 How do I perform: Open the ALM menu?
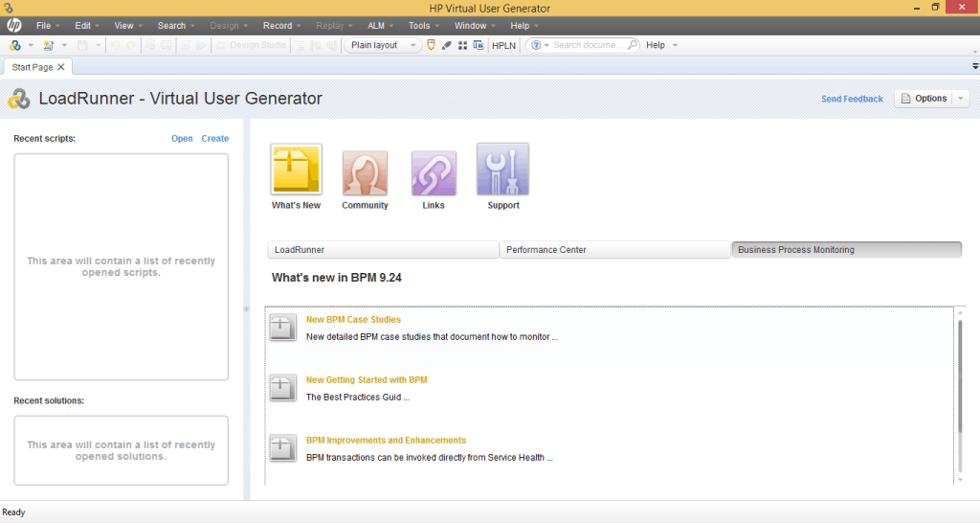coord(380,26)
